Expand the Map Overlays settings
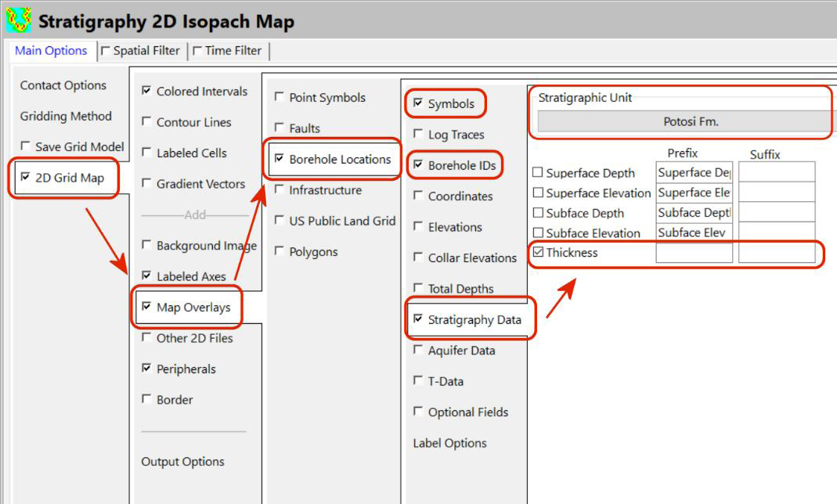The image size is (837, 504). click(193, 308)
